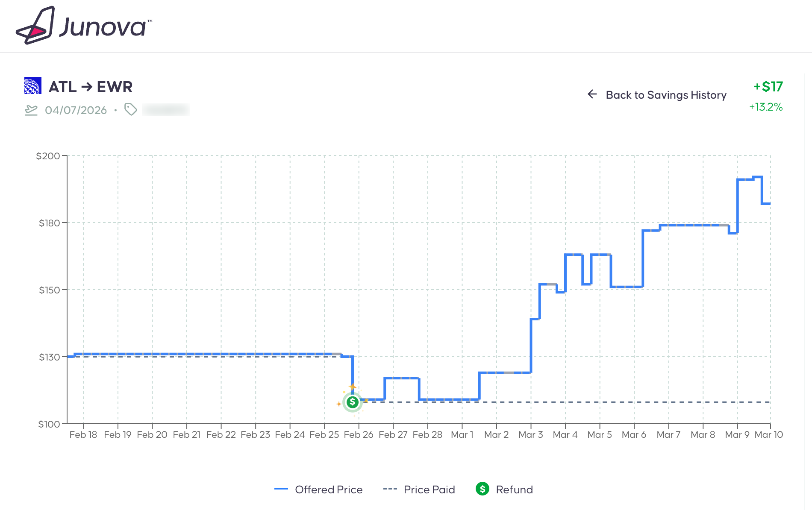The height and width of the screenshot is (510, 812).
Task: Click the Refund dollar icon in legend
Action: pyautogui.click(x=482, y=489)
